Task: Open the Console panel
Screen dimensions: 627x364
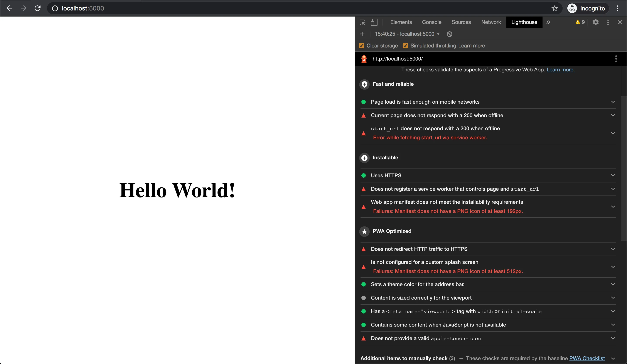Action: [431, 22]
